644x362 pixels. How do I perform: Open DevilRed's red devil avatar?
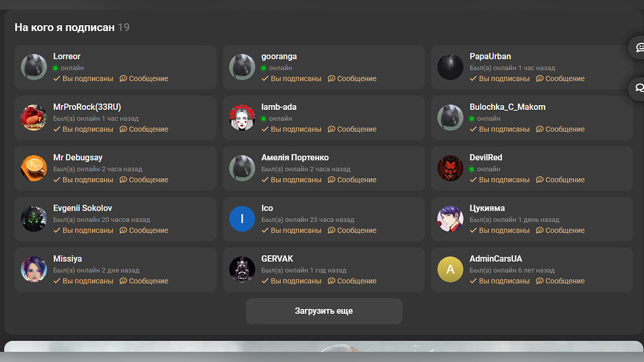pyautogui.click(x=450, y=168)
